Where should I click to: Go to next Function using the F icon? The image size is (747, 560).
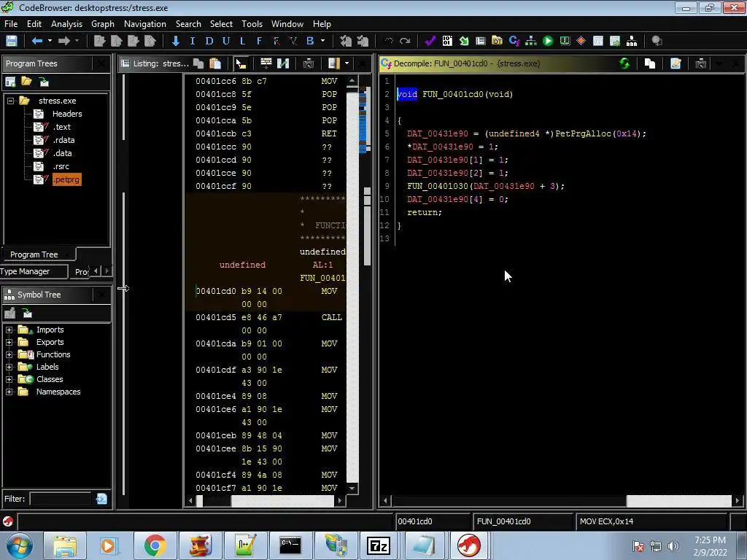coord(259,41)
